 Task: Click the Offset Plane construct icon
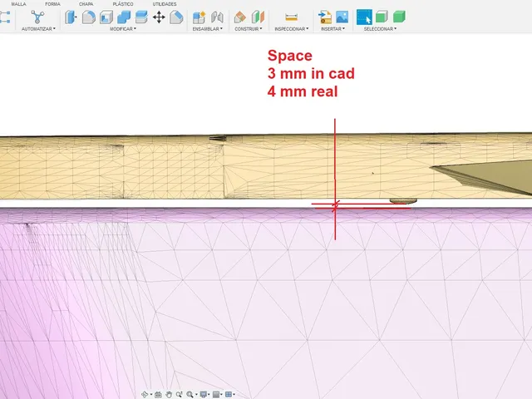click(240, 17)
